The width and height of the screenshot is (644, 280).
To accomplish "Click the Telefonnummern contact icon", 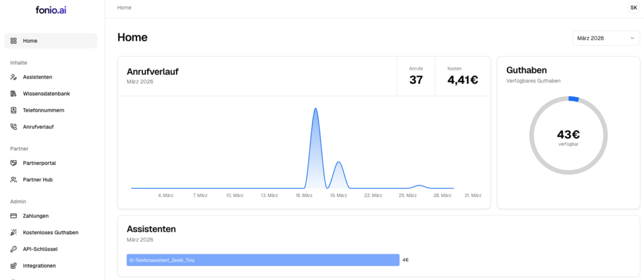I will click(14, 110).
